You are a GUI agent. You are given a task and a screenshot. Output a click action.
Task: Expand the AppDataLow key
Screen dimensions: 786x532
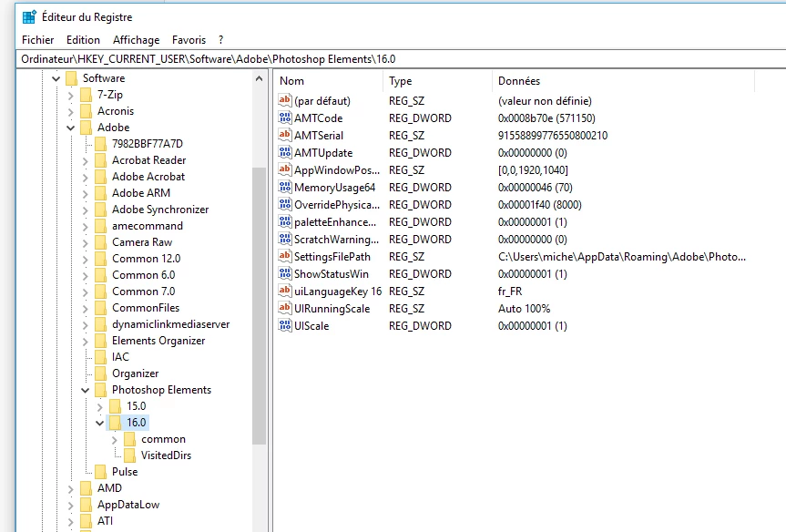click(x=71, y=506)
